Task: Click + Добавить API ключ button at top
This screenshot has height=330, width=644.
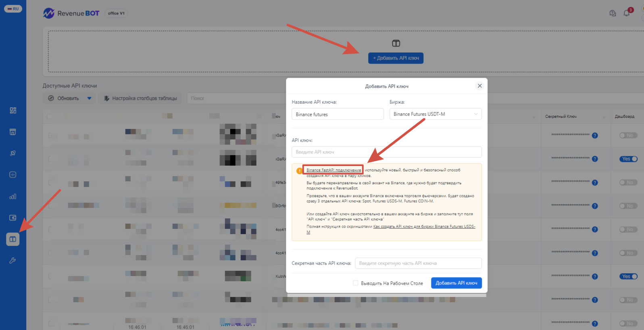Action: 396,58
